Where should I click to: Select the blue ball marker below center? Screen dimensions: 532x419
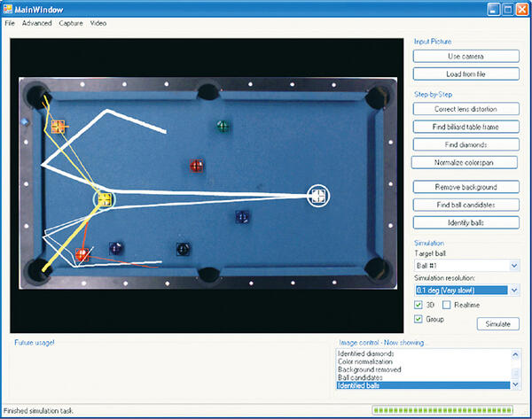point(242,216)
